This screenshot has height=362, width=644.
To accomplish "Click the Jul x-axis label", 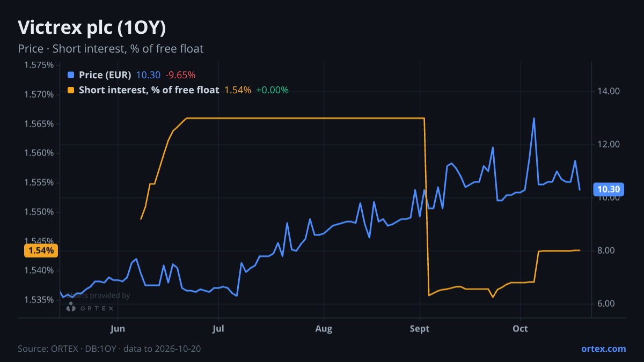I will 218,329.
